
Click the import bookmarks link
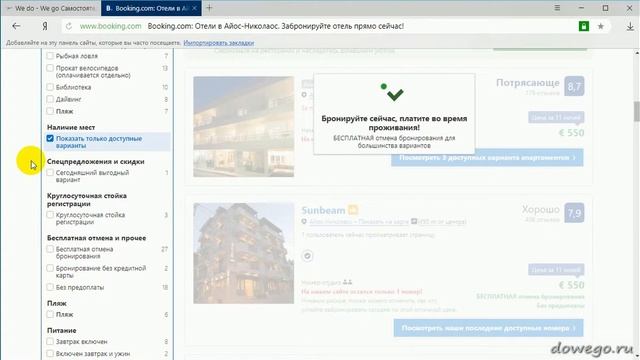click(219, 42)
